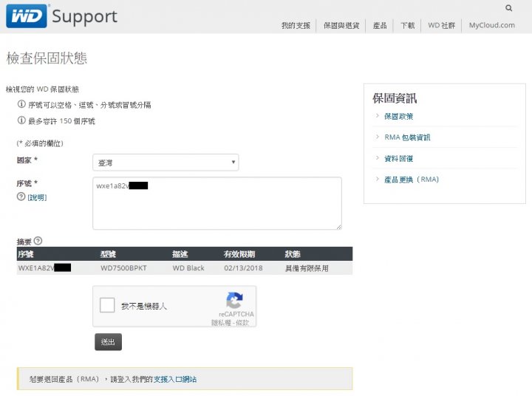Select the WD7500BPKT model cell
Viewport: 532px width, 396px height.
coord(123,267)
